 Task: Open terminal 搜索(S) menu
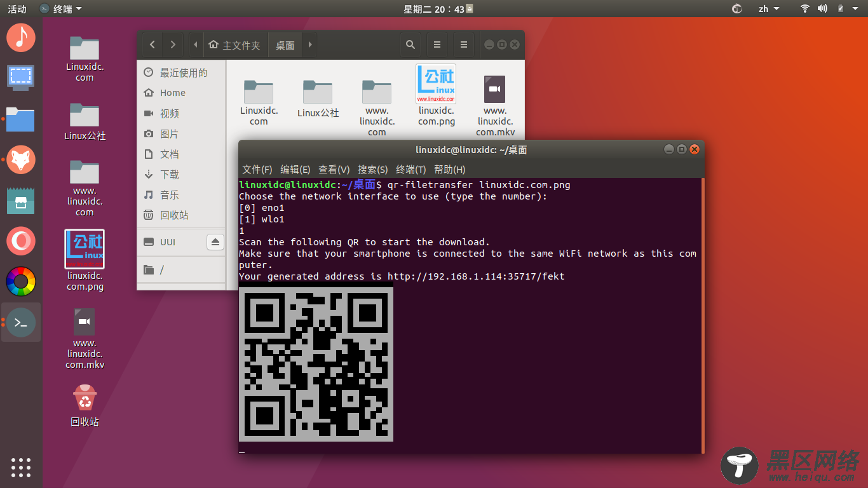click(x=373, y=170)
